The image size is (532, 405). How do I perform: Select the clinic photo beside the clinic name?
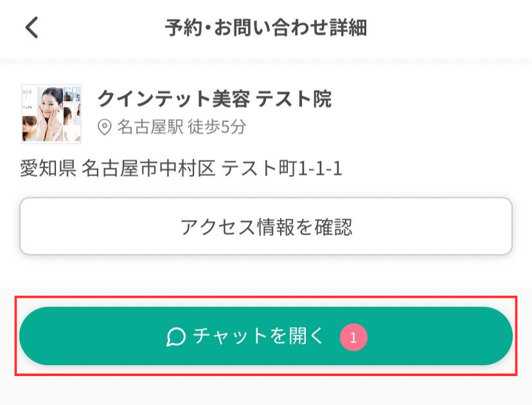coord(51,113)
